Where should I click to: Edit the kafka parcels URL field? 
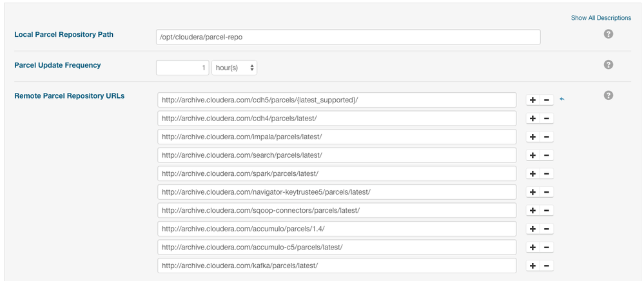[337, 266]
